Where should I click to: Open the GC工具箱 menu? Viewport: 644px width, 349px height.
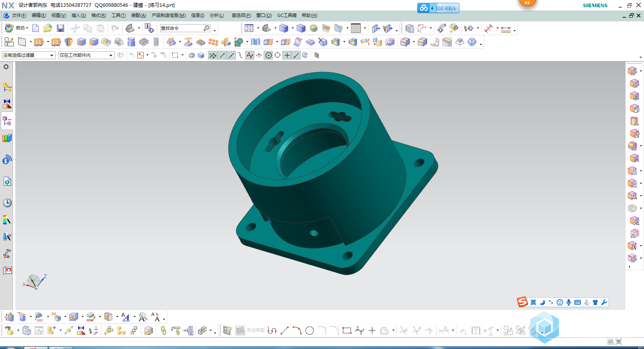[287, 15]
